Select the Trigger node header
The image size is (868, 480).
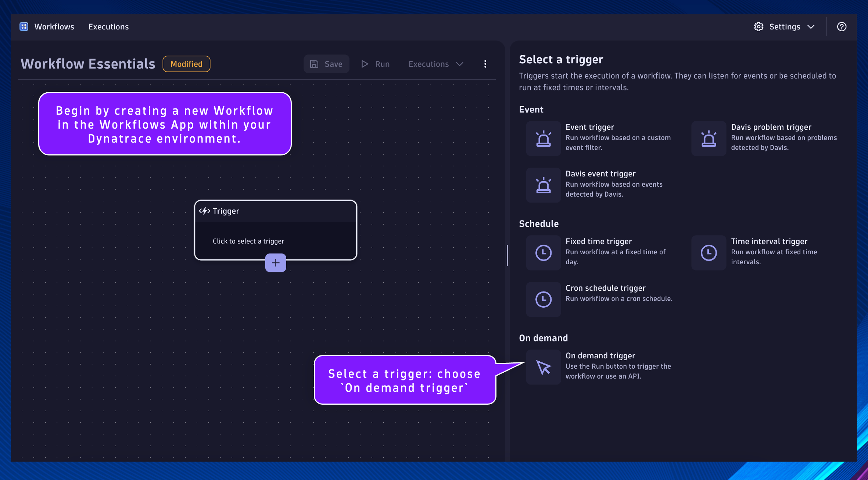[x=276, y=211]
